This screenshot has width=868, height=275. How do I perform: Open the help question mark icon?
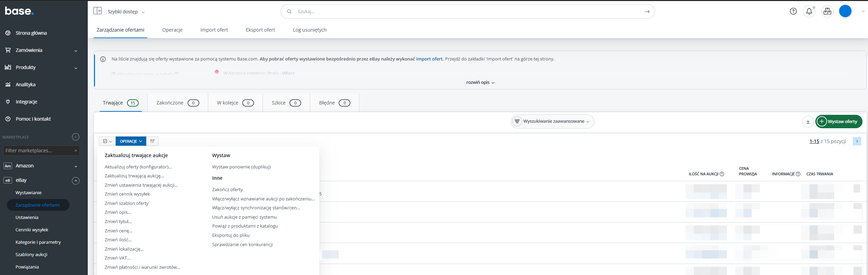tap(793, 11)
